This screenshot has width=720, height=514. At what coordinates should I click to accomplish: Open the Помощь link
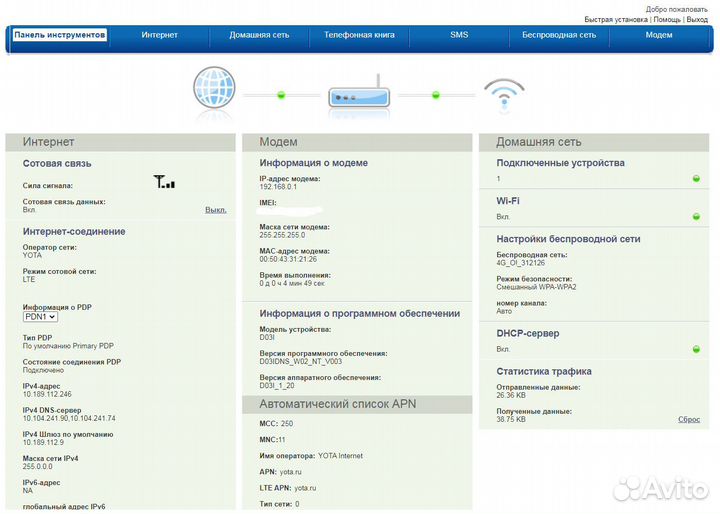667,19
